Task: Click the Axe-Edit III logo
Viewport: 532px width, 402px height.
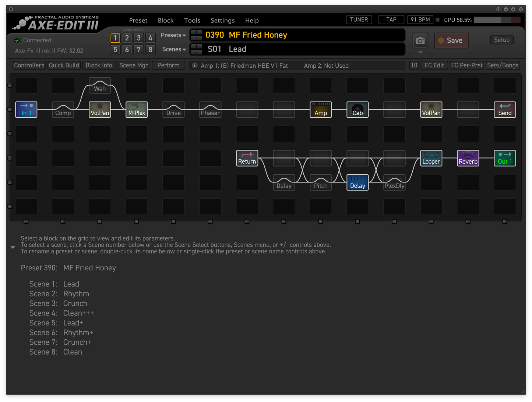Action: pos(56,23)
